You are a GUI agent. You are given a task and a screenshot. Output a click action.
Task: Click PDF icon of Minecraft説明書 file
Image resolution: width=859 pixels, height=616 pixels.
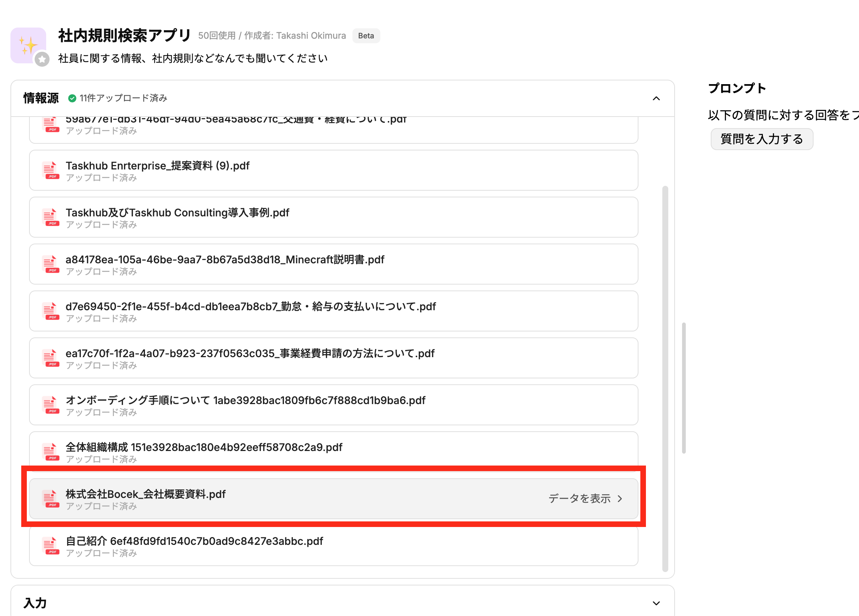50,264
